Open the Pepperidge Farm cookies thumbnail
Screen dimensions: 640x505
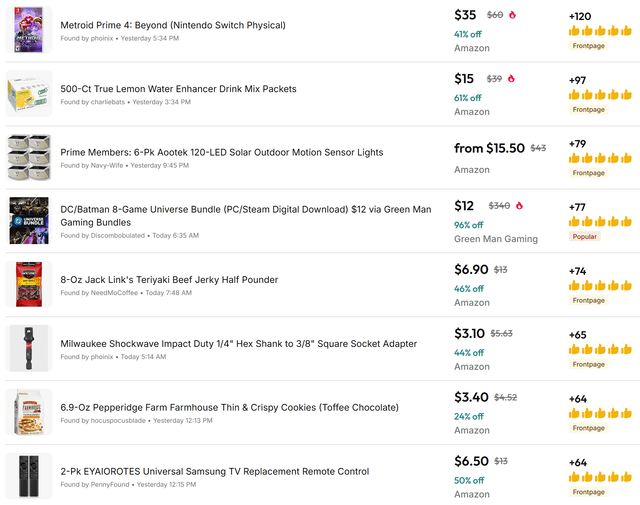click(29, 412)
